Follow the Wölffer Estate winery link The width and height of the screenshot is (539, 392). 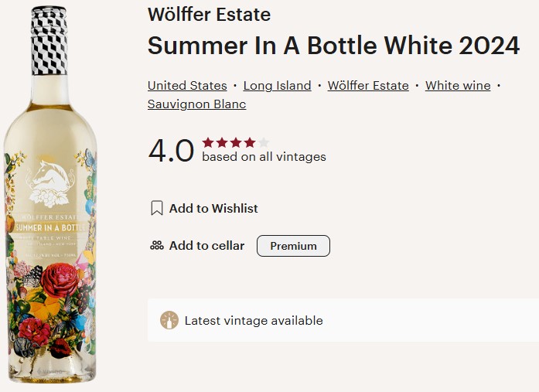click(368, 86)
